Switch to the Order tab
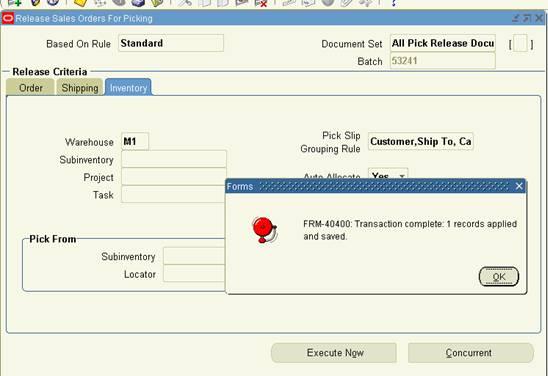 click(30, 87)
